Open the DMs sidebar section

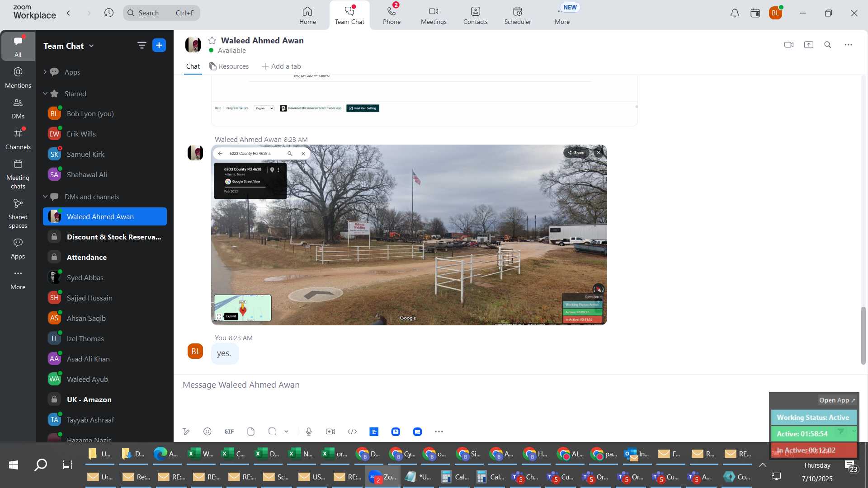point(18,108)
